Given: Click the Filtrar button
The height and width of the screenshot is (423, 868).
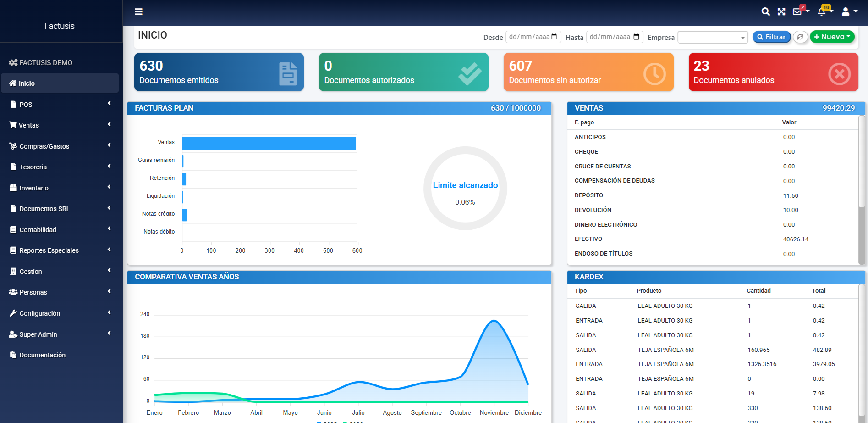Looking at the screenshot, I should tap(771, 37).
